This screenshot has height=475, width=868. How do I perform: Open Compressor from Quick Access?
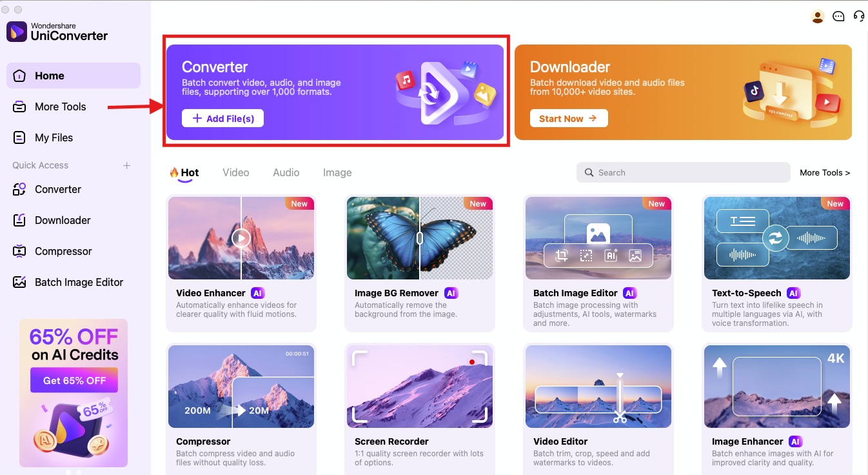click(74, 251)
